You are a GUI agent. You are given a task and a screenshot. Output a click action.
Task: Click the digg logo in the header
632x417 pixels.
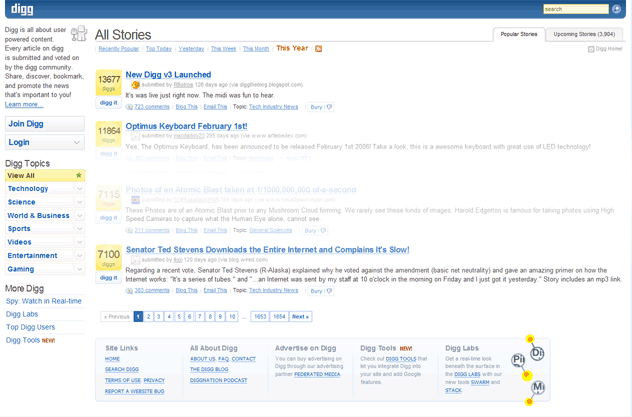(x=22, y=9)
